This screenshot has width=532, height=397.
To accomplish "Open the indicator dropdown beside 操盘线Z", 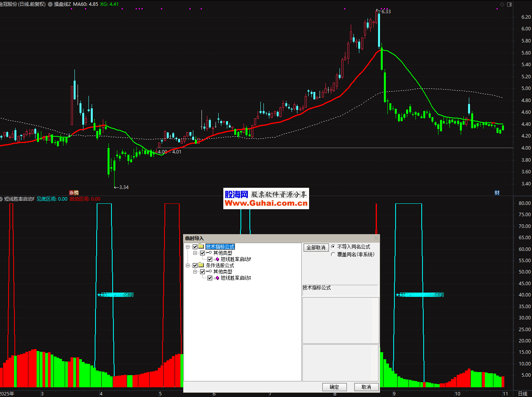I will [x=50, y=4].
